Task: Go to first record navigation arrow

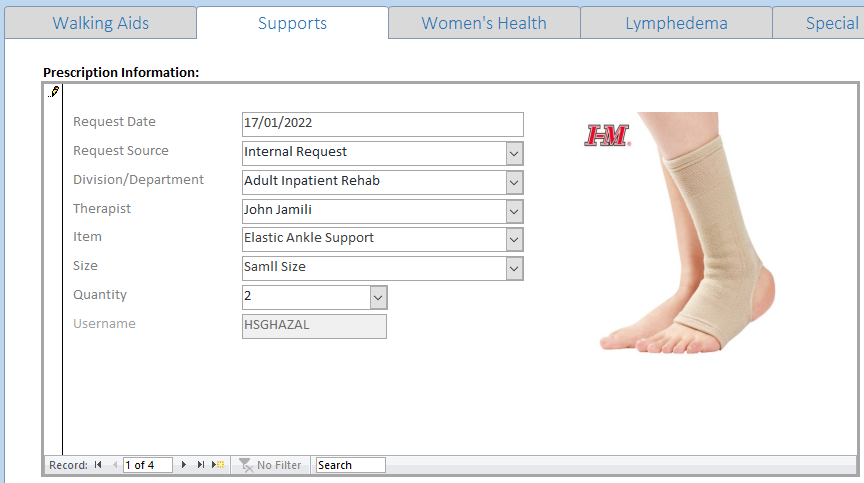Action: point(98,465)
